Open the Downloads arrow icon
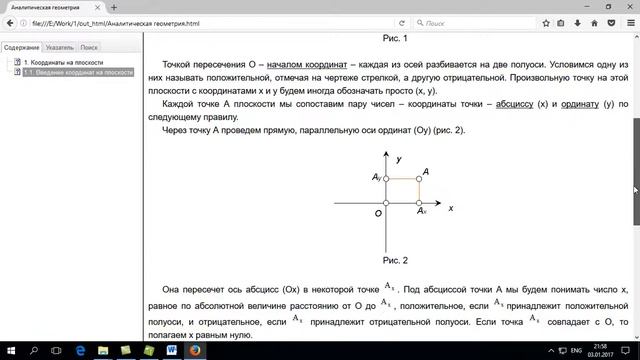 578,23
